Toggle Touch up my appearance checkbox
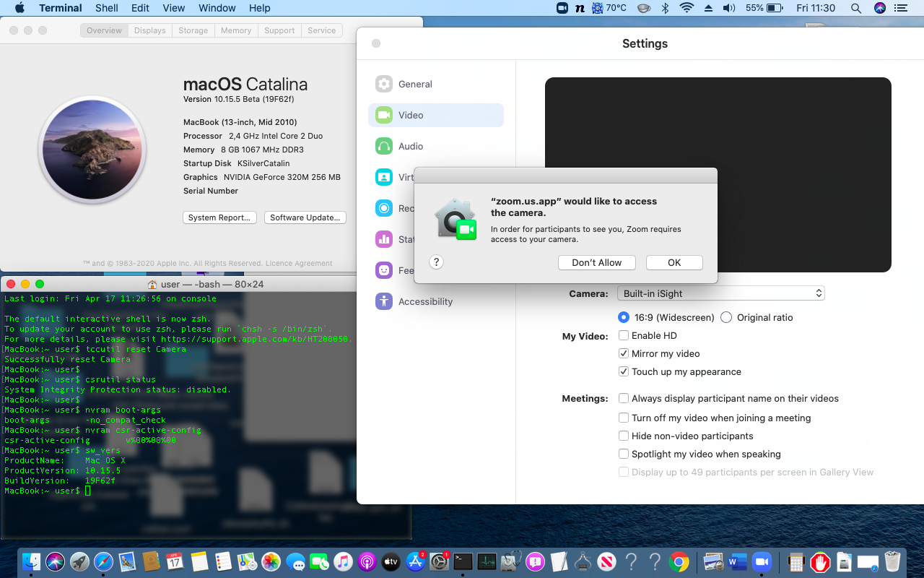This screenshot has width=924, height=578. [624, 371]
